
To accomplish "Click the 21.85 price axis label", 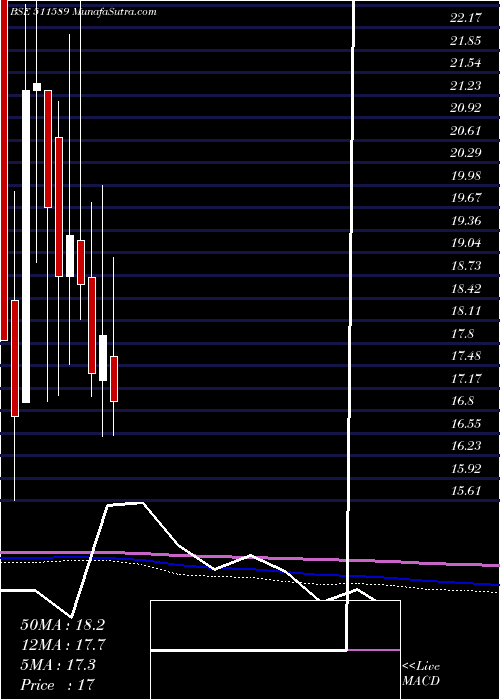I will (x=466, y=41).
